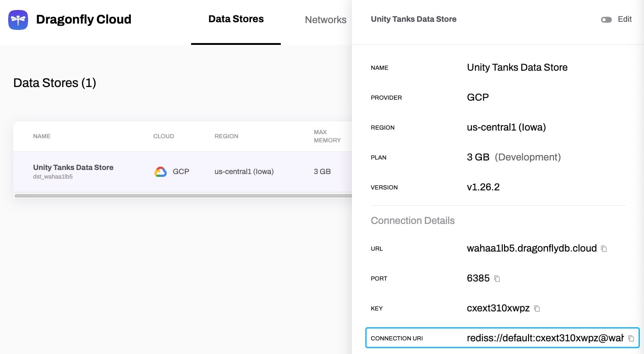Click the dst_wahaa1lb5 identifier
644x354 pixels.
pos(53,177)
